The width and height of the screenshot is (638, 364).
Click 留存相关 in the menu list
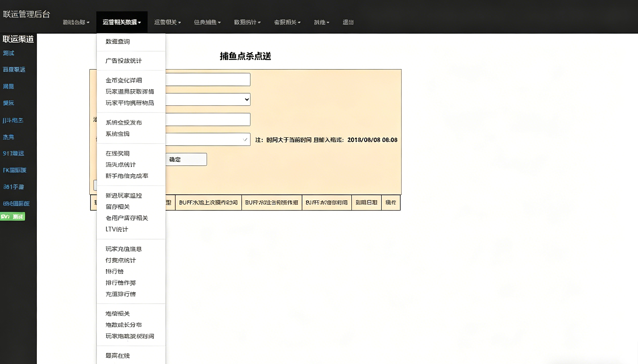tap(117, 206)
